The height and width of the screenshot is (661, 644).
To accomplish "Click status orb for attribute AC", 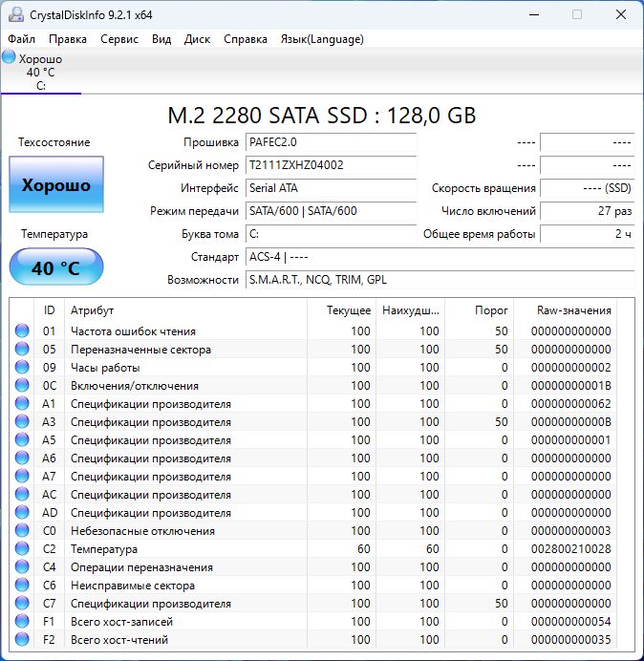I will pos(22,494).
